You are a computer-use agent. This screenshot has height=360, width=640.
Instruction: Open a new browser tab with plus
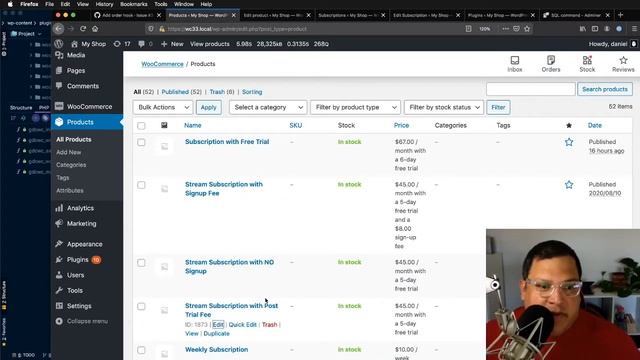pos(620,15)
